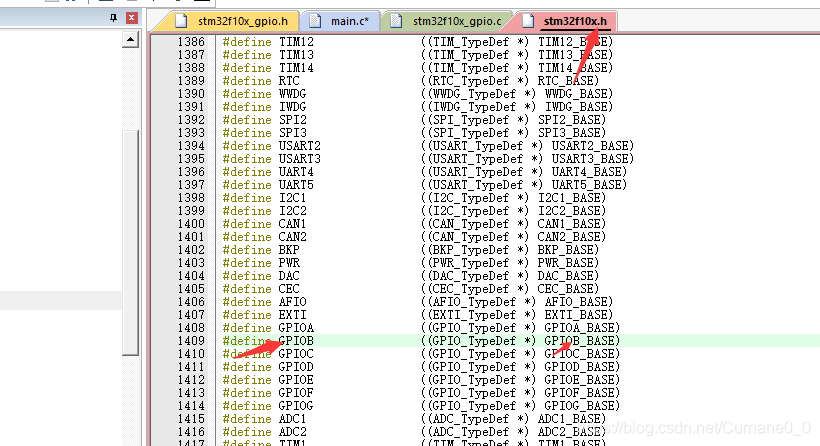Close the left side panel

132,18
